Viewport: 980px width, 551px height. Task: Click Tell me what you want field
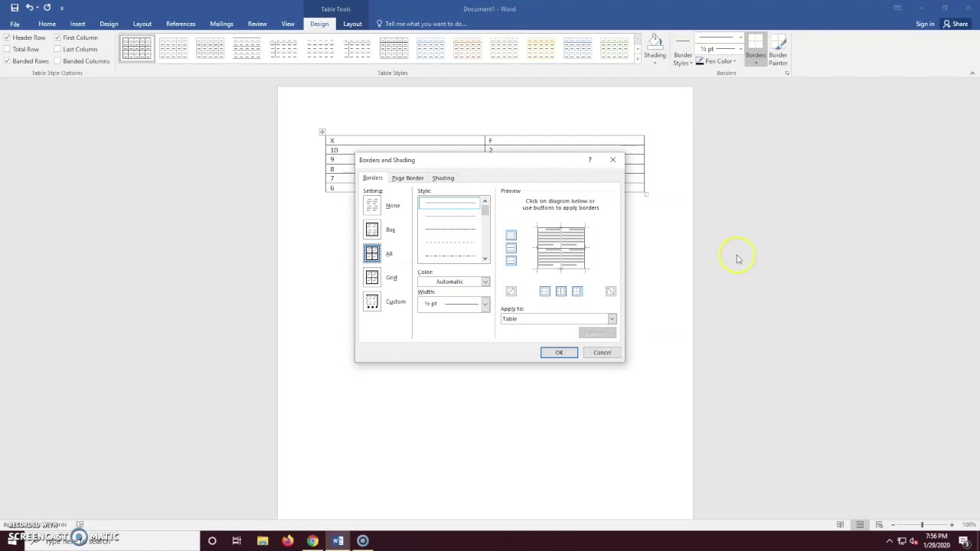coord(425,24)
